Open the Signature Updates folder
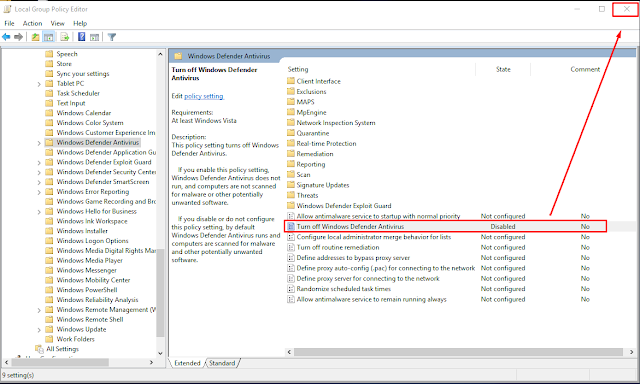The width and height of the screenshot is (640, 384). tap(323, 185)
